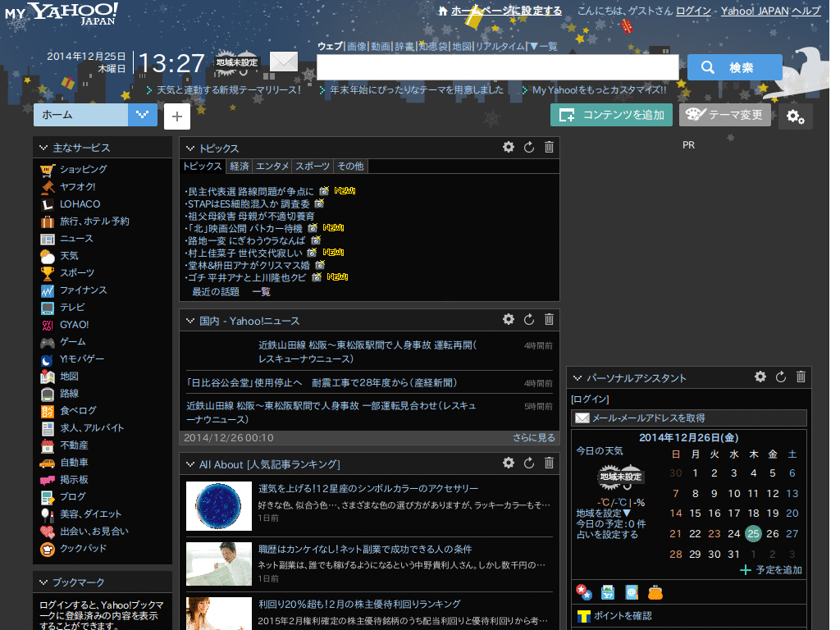The image size is (840, 630).
Task: Open page settings gears icon near theme button
Action: 796,116
